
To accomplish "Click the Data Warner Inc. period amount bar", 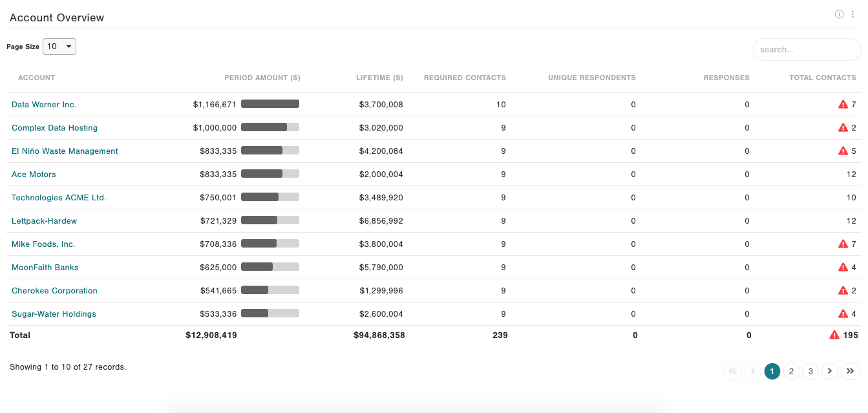I will click(270, 103).
